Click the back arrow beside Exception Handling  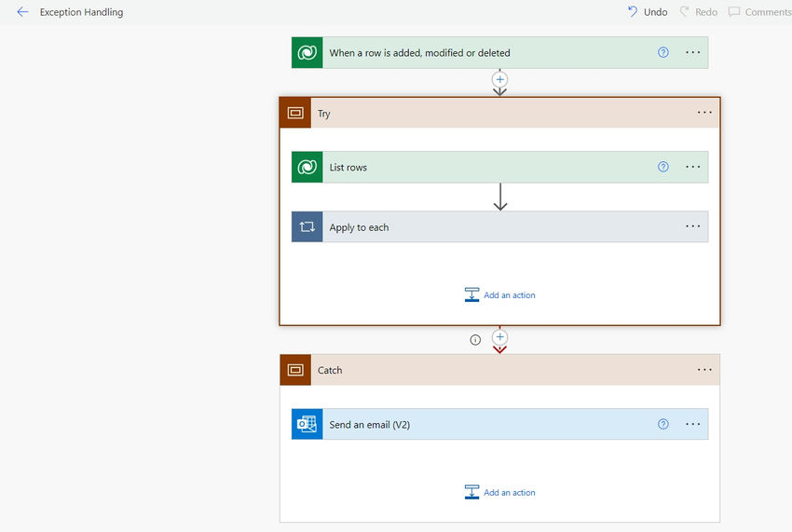point(22,12)
